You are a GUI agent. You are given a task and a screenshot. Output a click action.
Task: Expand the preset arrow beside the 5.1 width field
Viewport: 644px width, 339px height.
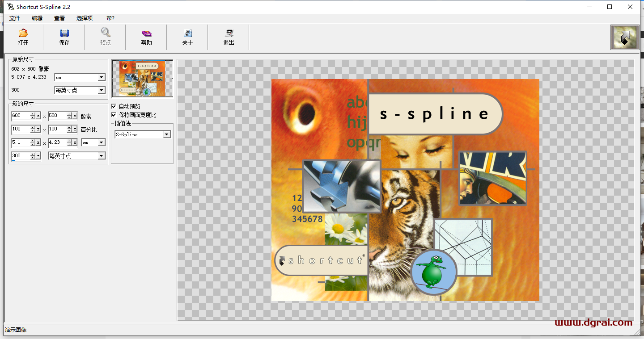pyautogui.click(x=38, y=142)
